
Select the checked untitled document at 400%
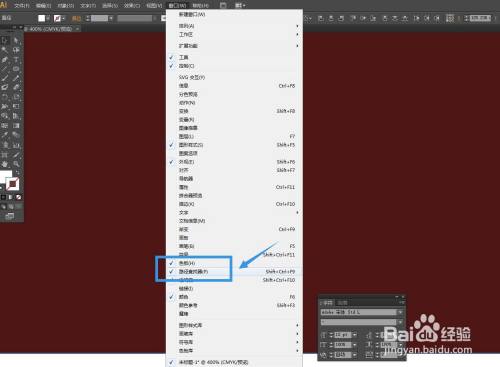[x=234, y=362]
